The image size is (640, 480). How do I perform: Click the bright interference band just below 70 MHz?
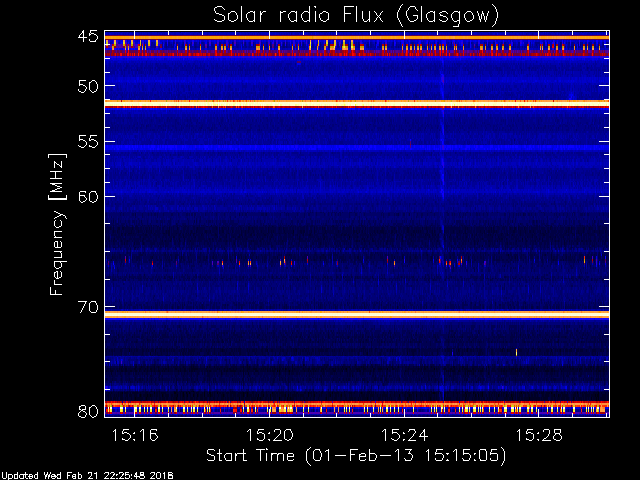click(x=357, y=314)
